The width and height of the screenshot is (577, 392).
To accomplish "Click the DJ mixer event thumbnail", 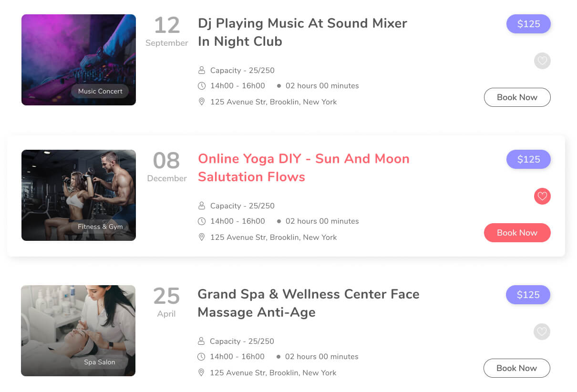I will point(79,52).
